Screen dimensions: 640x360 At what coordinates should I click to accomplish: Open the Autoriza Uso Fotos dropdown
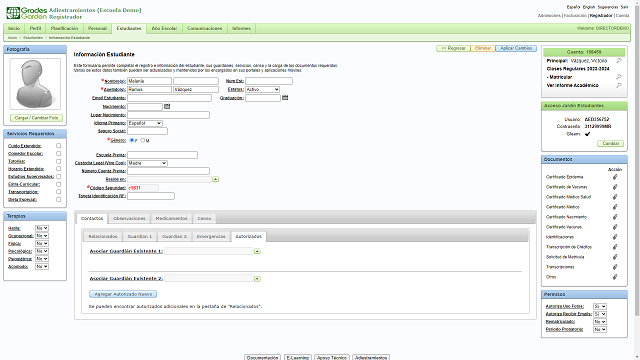coord(600,306)
